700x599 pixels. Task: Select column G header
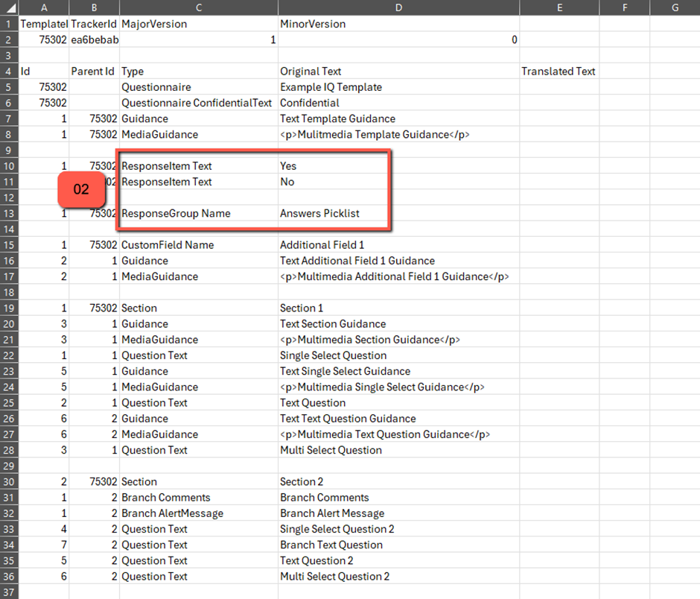pos(675,7)
